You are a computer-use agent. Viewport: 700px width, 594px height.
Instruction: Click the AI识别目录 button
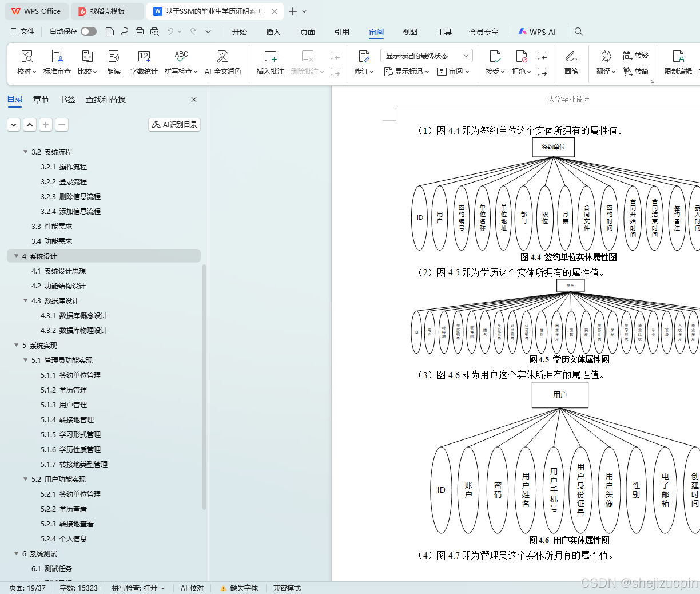tap(174, 124)
